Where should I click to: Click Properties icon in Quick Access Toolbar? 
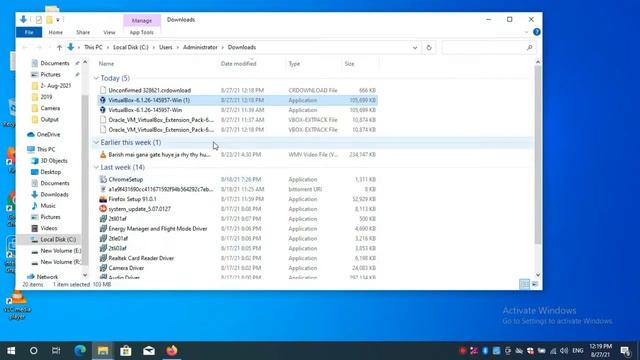(x=38, y=20)
